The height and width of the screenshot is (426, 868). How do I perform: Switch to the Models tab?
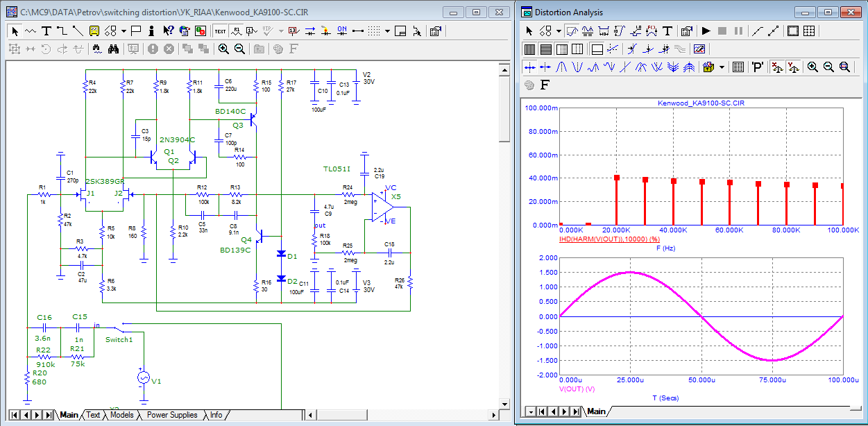coord(121,415)
